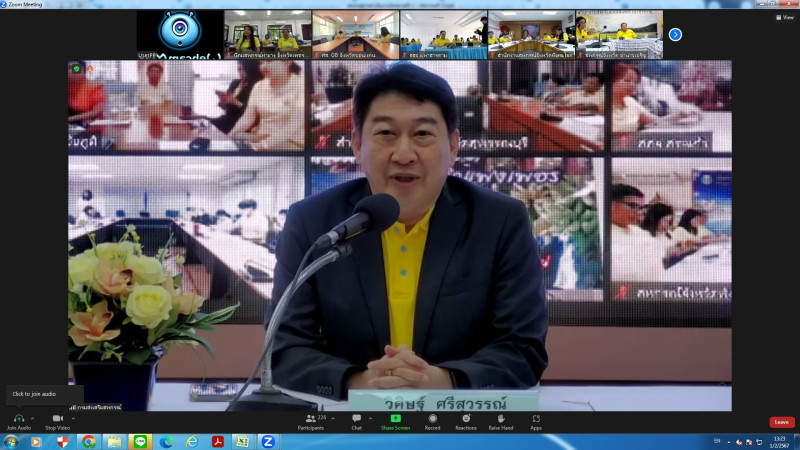Show next participant thumbnails with blue arrow
The image size is (800, 450).
pos(675,35)
